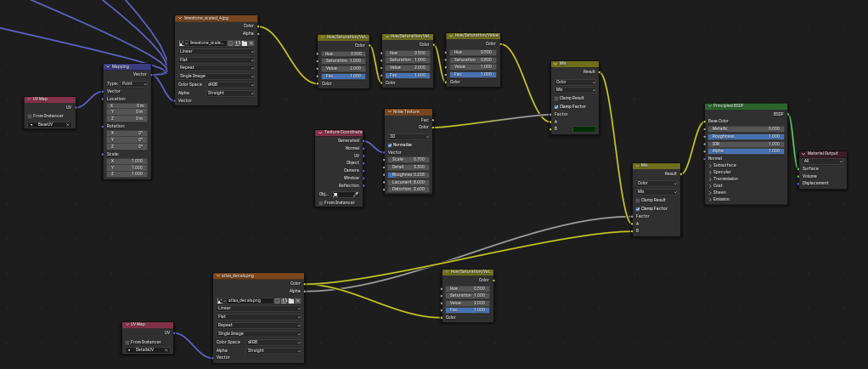This screenshot has width=868, height=369.
Task: Collapse the Mapping node via header arrow
Action: click(x=109, y=66)
